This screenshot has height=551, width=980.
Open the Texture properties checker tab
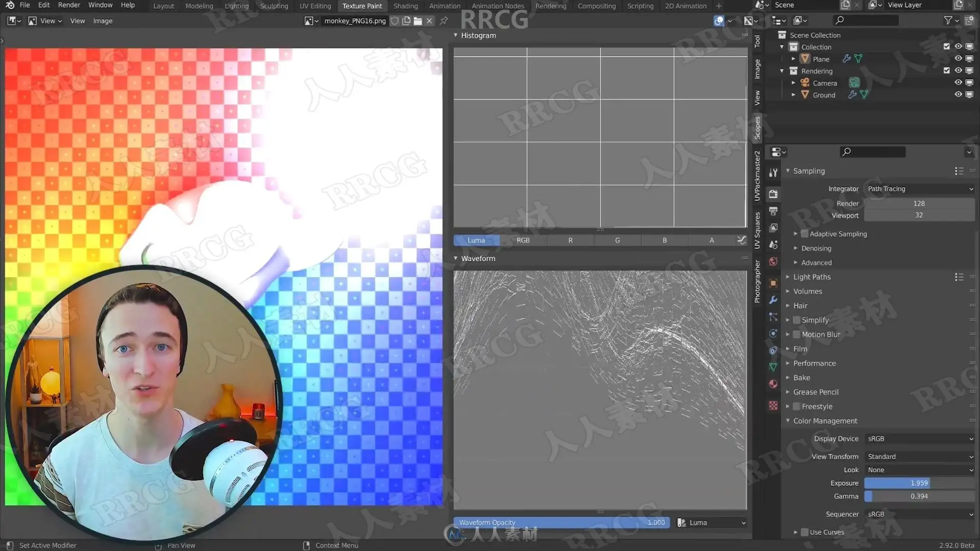[773, 406]
